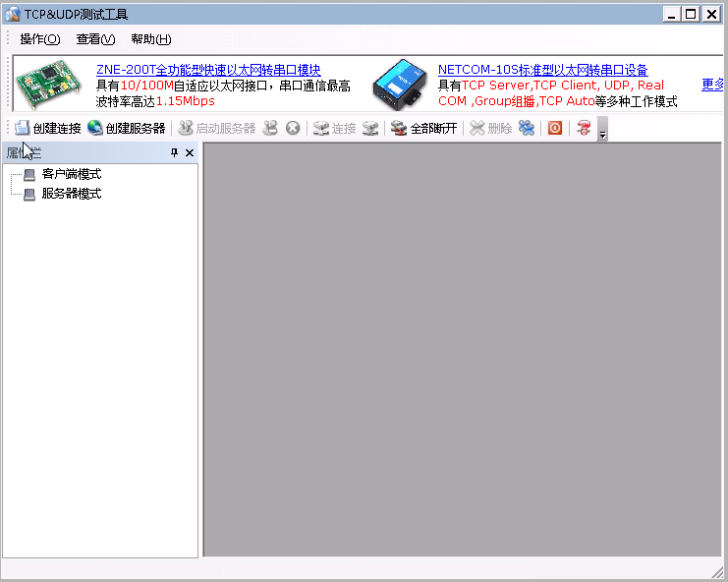Click the greyed 连接 (connect) toolbar button
Screen dimensions: 728x582
[334, 128]
